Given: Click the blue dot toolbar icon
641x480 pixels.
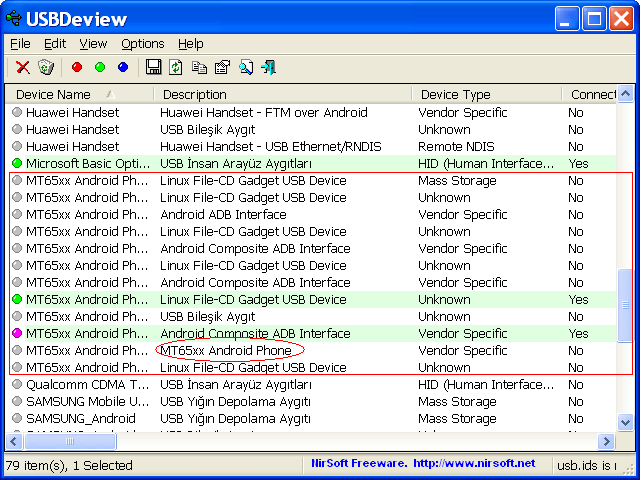Looking at the screenshot, I should [x=123, y=67].
